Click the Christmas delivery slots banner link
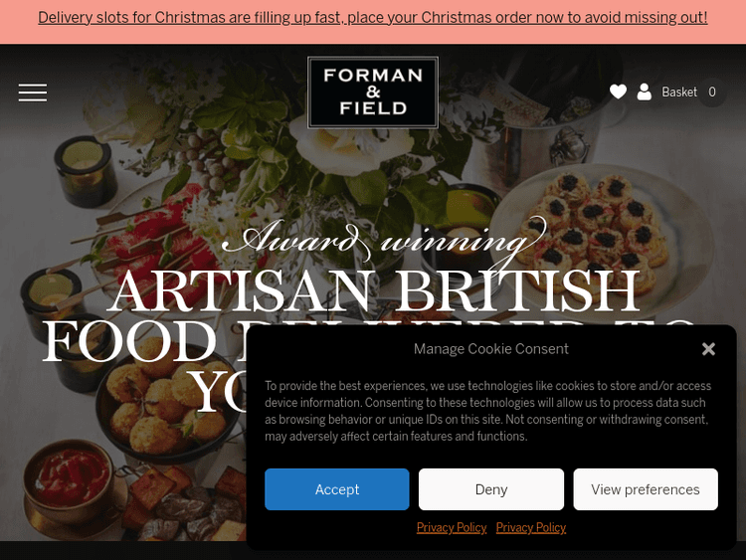This screenshot has width=746, height=560. coord(373,18)
